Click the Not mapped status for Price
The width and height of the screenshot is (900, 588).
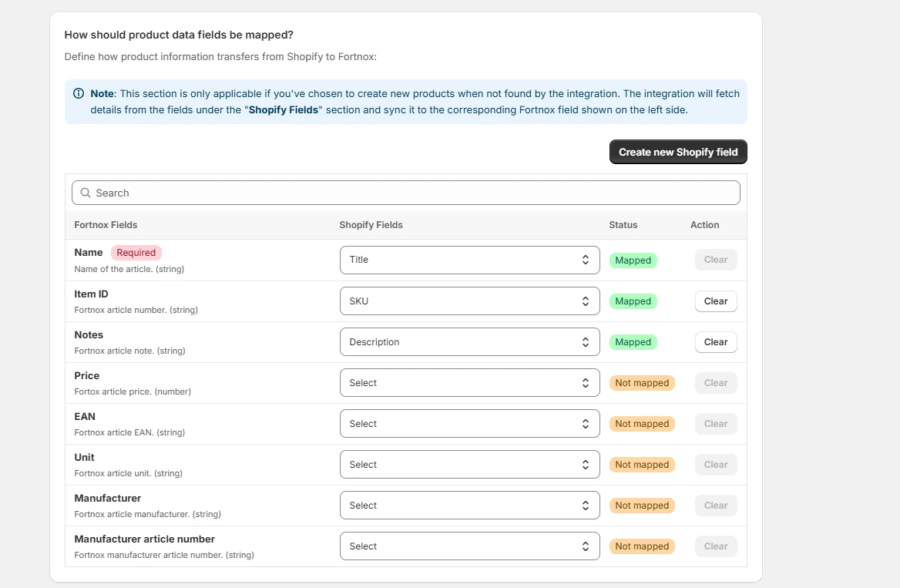(x=642, y=383)
